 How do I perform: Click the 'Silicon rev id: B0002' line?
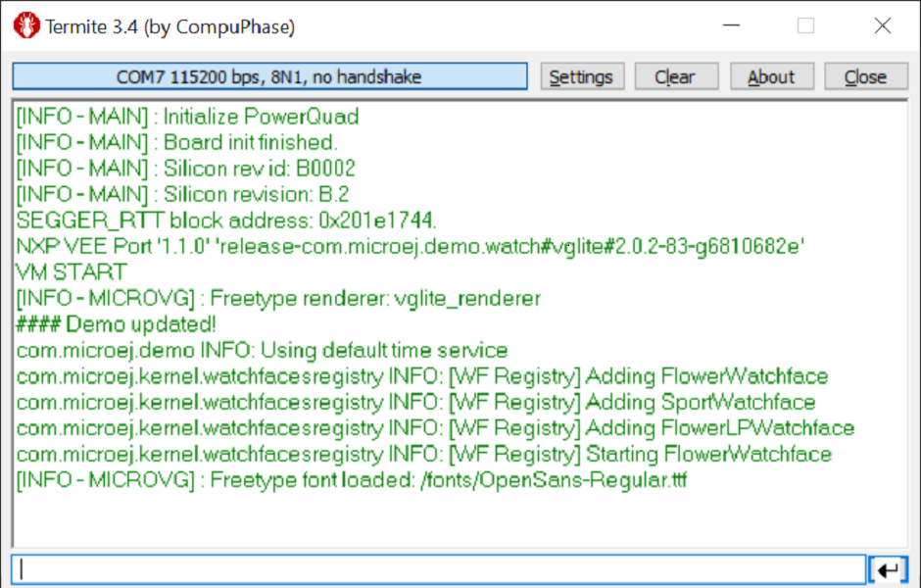[186, 169]
